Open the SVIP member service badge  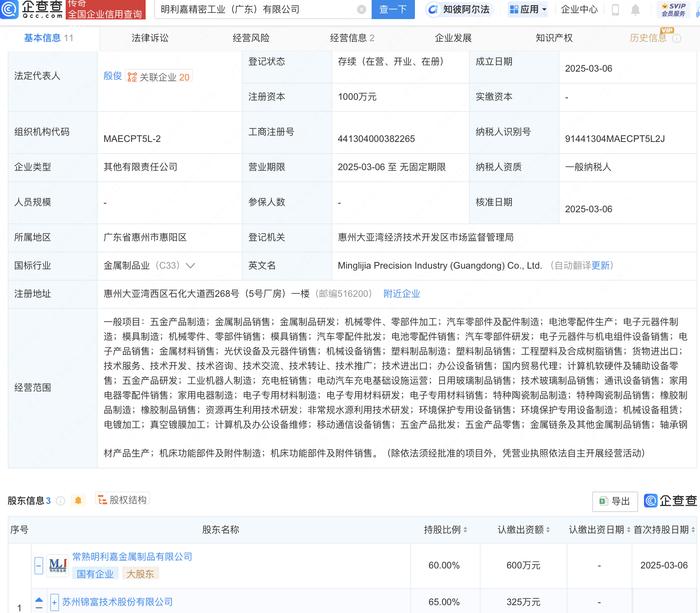coord(674,9)
